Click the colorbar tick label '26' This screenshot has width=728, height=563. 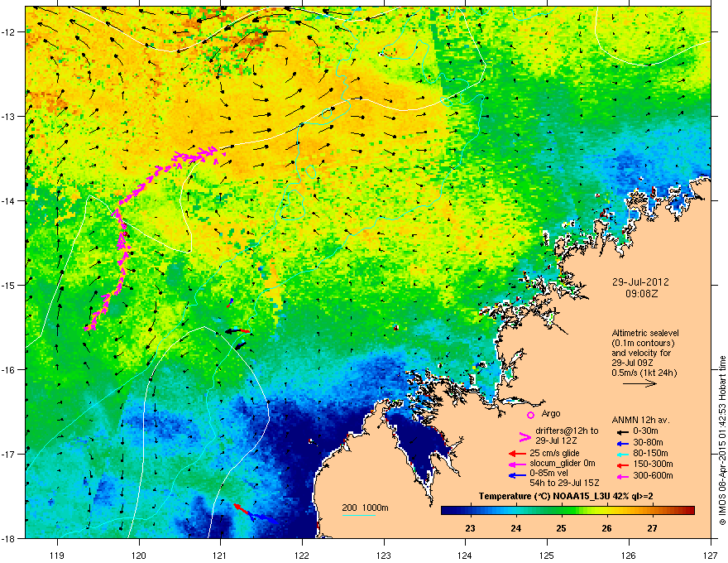tap(607, 528)
